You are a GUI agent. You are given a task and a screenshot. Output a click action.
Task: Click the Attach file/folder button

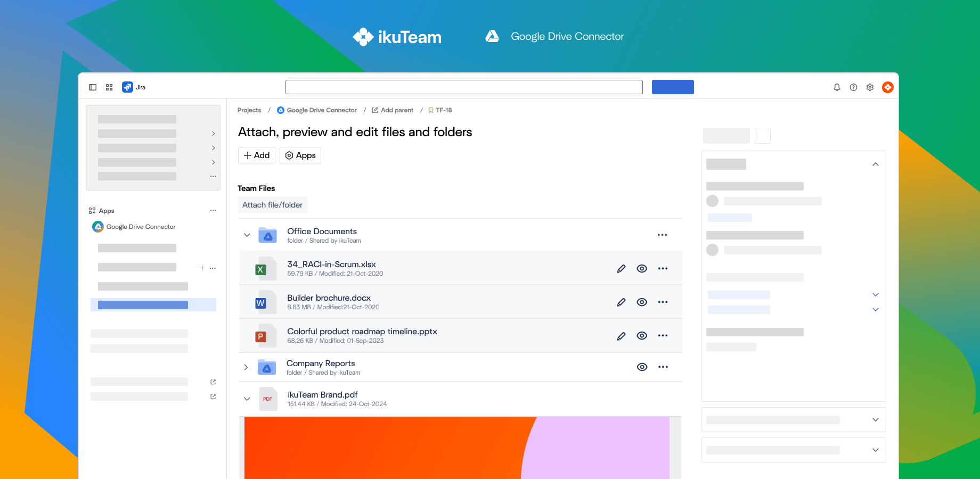click(272, 204)
